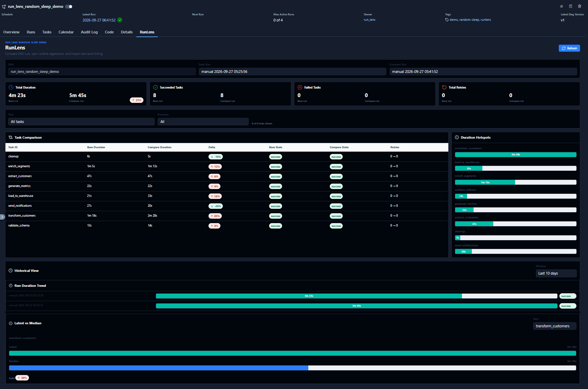Click the compare icon beside Task Comparison heading
This screenshot has height=389, width=588.
coord(11,137)
